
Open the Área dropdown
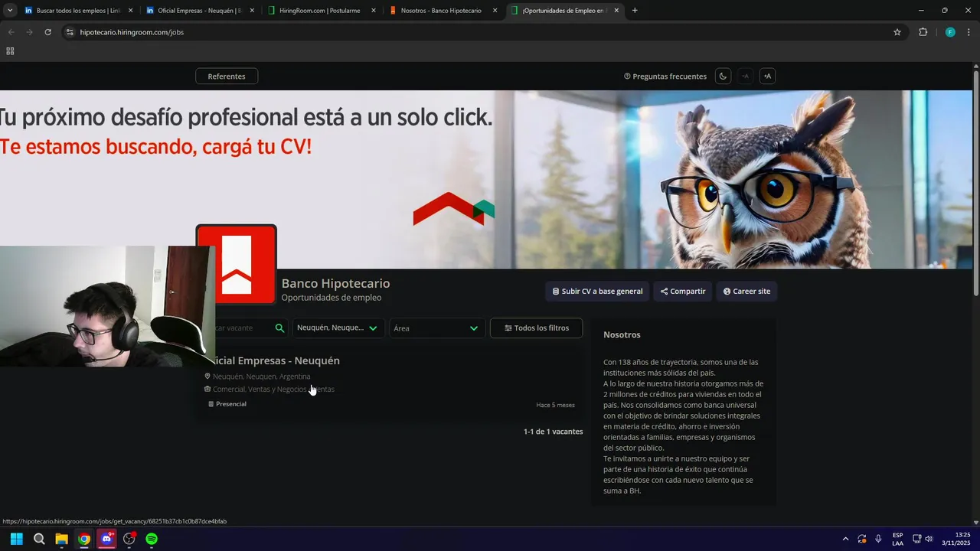coord(437,328)
